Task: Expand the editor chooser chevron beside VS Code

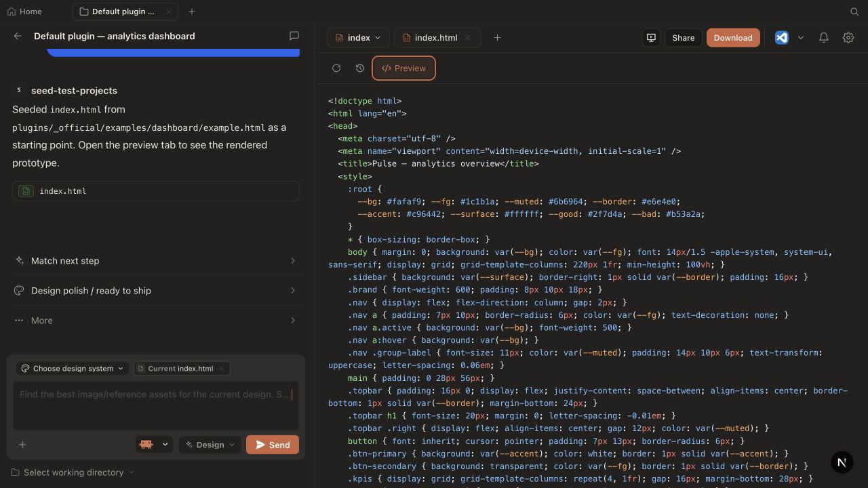Action: coord(801,38)
